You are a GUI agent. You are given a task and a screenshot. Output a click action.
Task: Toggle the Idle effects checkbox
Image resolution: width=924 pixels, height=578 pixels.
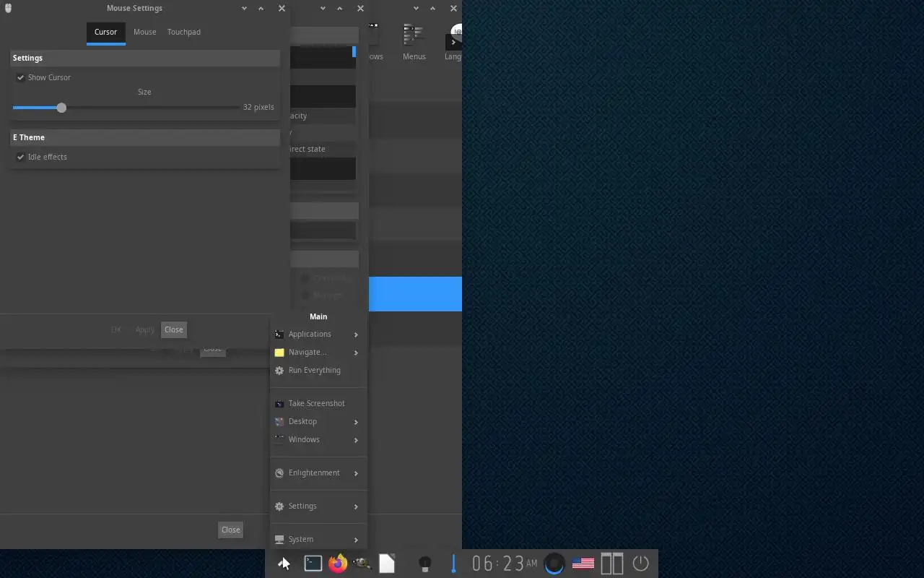coord(21,157)
